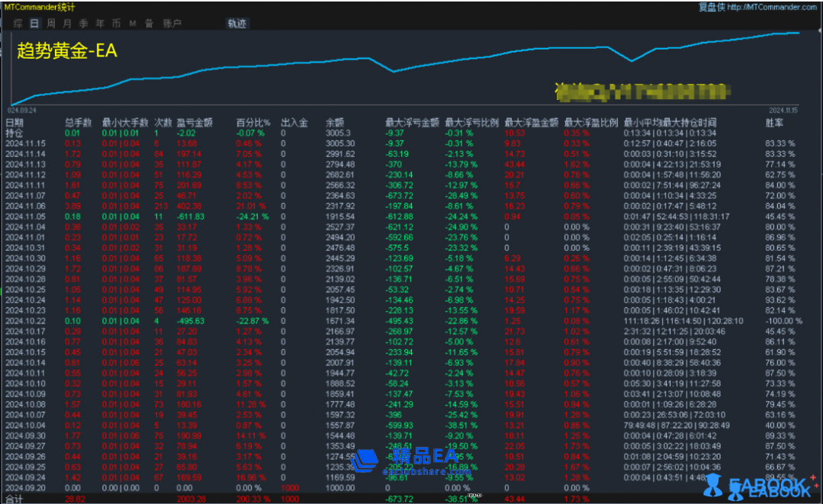Select the 综 summary statistics icon
Screen dimensions: 823x504
18,23
